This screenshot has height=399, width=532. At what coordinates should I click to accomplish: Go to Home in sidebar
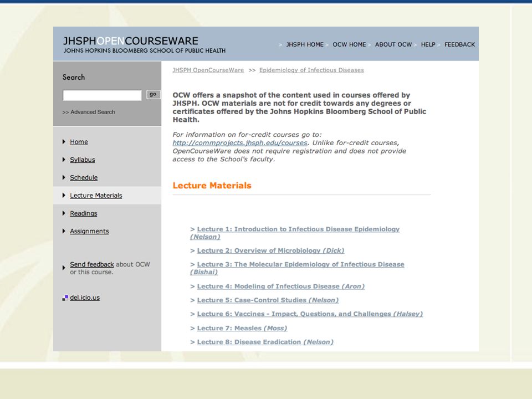(79, 142)
